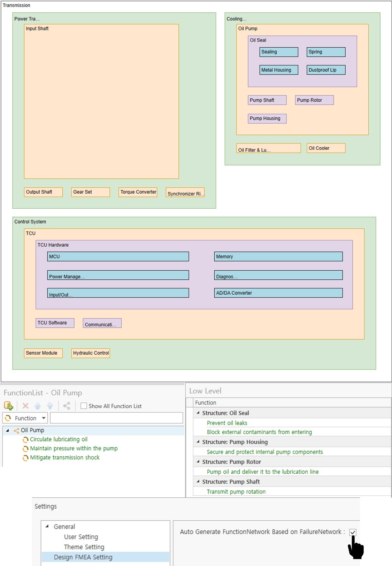Toggle Auto Generate FunctionNetwork checkbox
Screen dimensions: 392x566
(353, 532)
